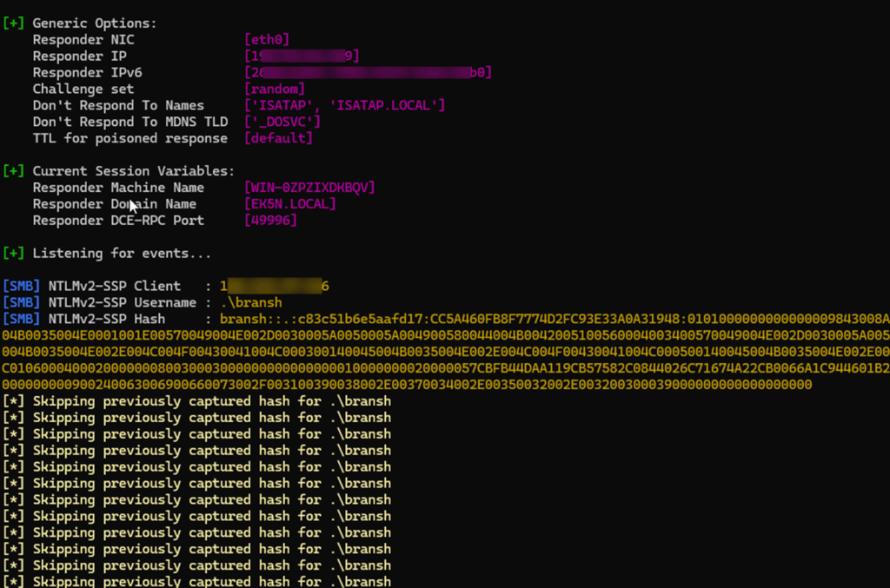890x588 pixels.
Task: Click the blurred Responder IPv6 address
Action: (369, 73)
